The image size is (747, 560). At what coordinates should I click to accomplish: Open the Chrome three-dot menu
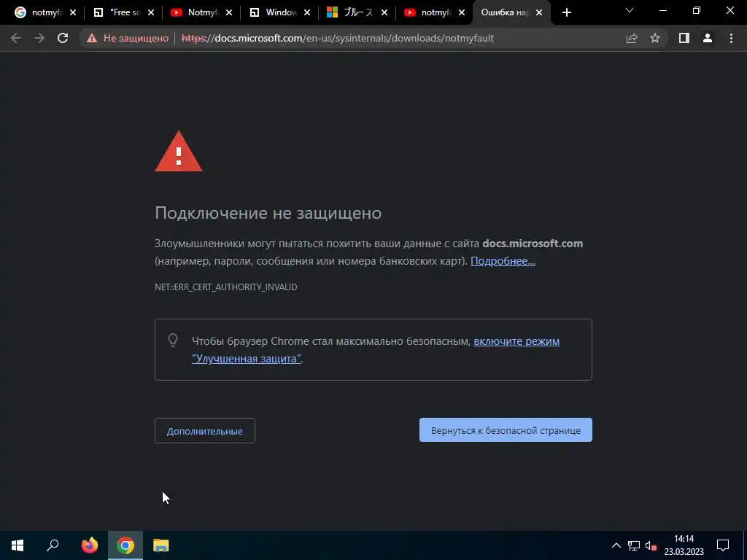731,38
